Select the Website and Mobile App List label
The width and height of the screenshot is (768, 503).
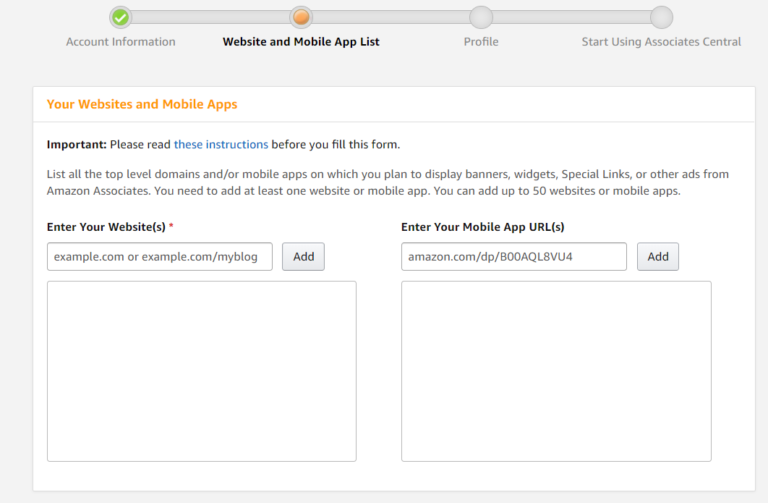301,42
